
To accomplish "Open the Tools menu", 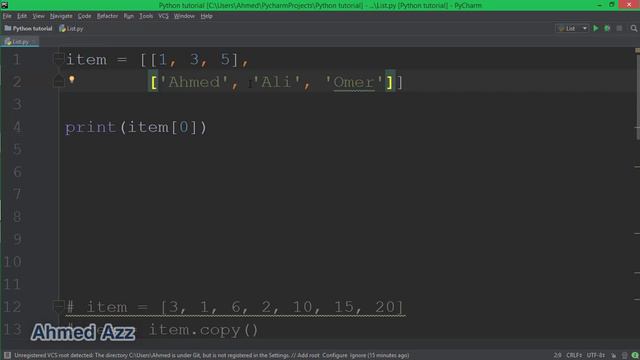I will [x=146, y=16].
